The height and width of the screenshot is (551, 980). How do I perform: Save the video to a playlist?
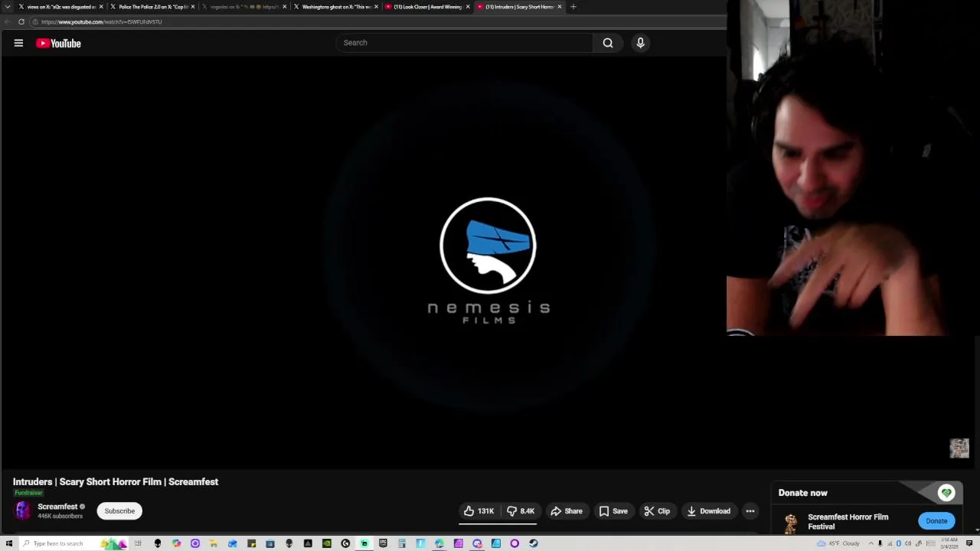coord(613,511)
